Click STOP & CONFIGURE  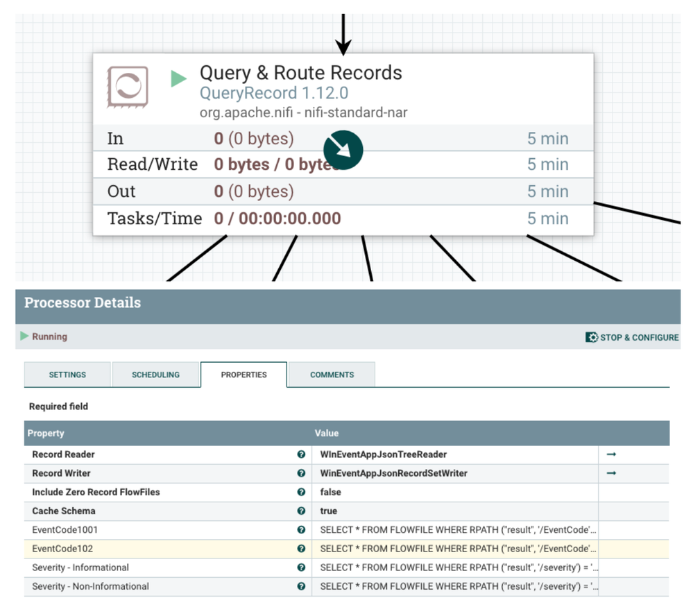click(x=632, y=337)
